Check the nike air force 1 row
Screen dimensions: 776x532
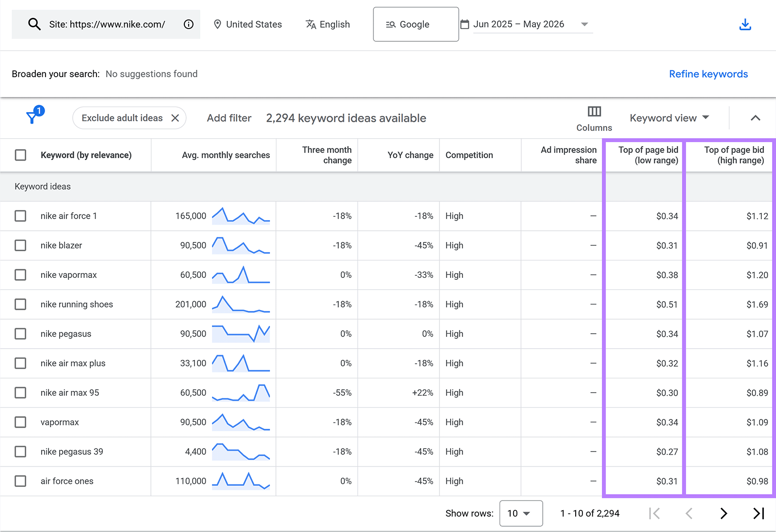click(20, 216)
